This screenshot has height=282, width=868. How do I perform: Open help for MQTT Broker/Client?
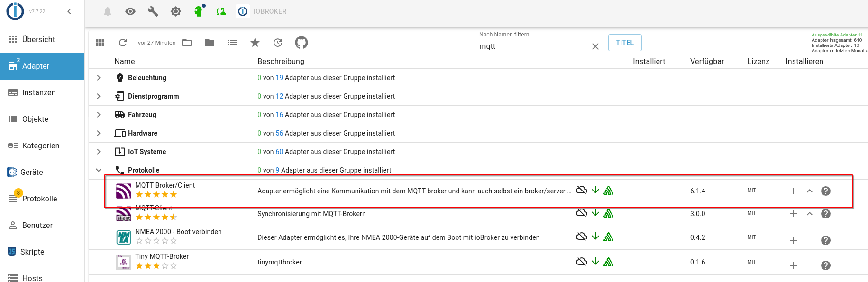point(826,191)
